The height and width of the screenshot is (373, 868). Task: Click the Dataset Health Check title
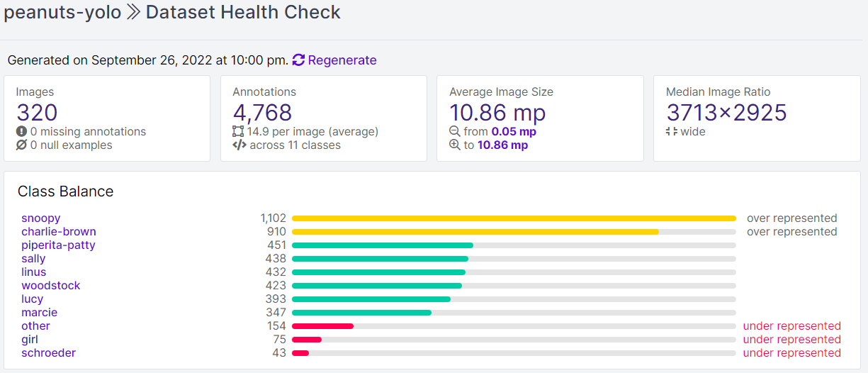(x=243, y=12)
